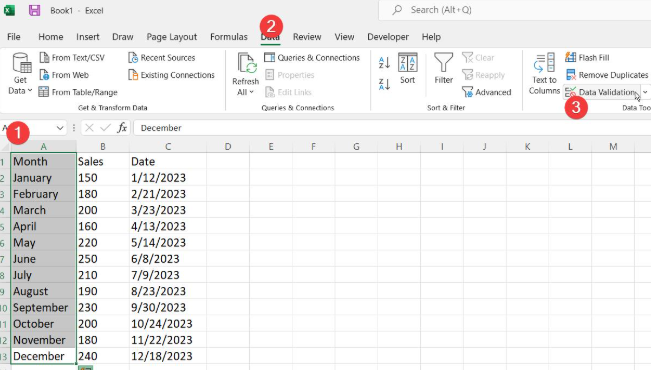Click the Insert Function fx button

coord(122,128)
